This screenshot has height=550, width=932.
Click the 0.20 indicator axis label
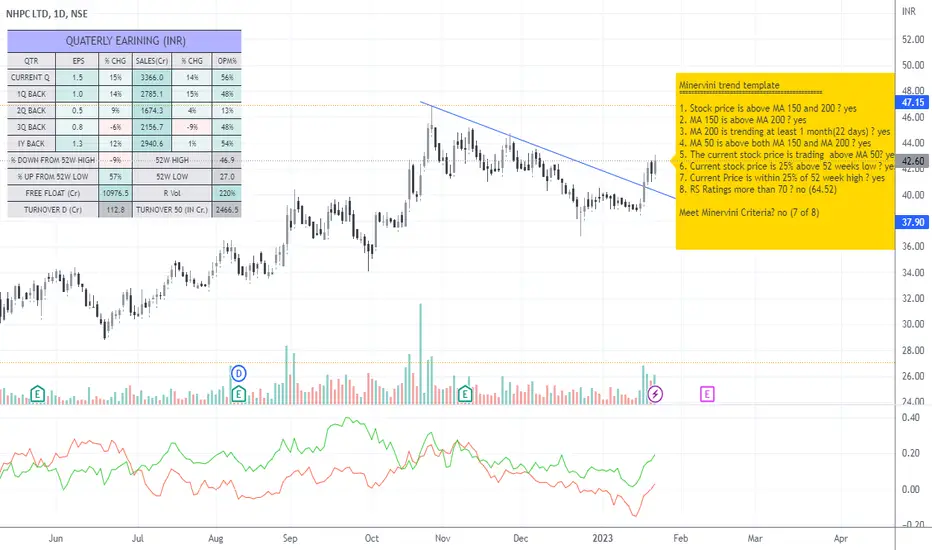pos(911,453)
